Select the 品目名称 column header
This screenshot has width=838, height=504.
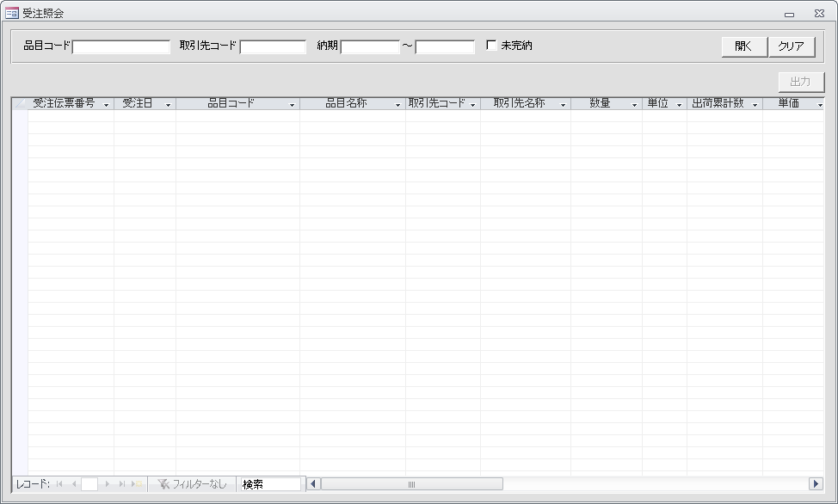click(346, 104)
